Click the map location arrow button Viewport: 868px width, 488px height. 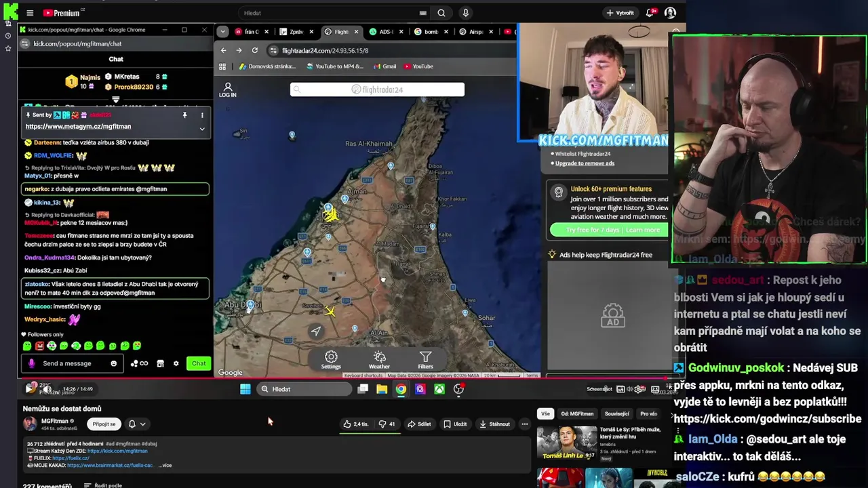click(316, 331)
